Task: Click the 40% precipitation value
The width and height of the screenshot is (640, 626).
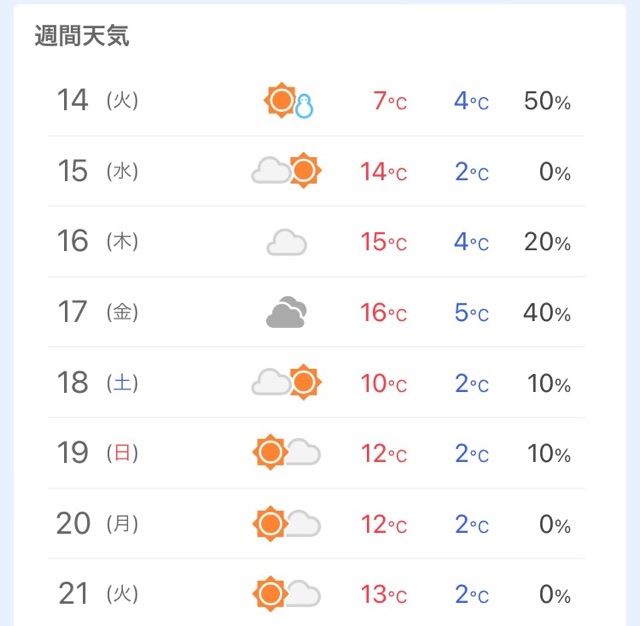Action: click(x=547, y=313)
